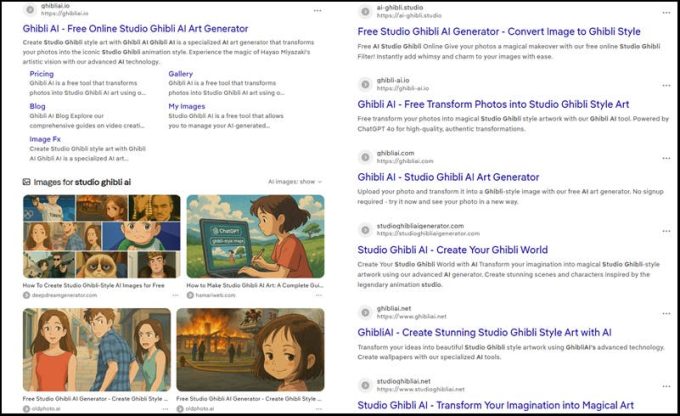
Task: Open the Pricing sitelink
Action: 41,74
